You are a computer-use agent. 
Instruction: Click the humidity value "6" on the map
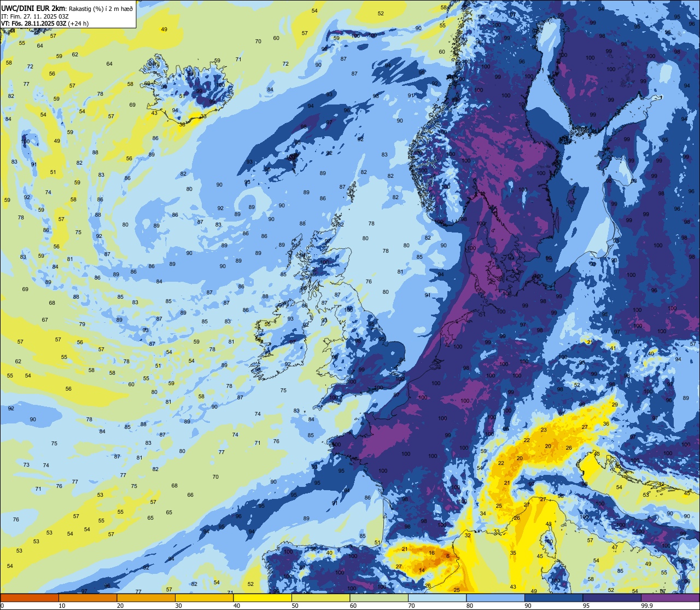point(448,556)
